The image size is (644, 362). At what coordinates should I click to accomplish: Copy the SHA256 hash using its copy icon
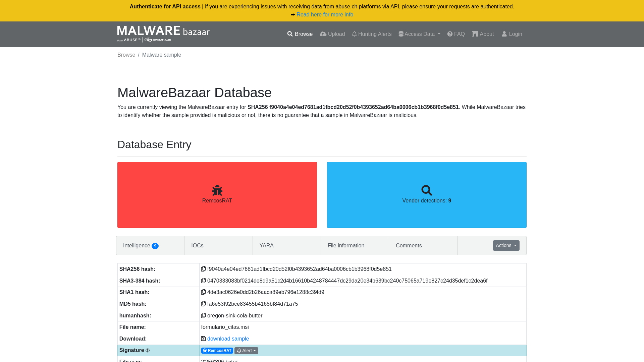coord(204,269)
